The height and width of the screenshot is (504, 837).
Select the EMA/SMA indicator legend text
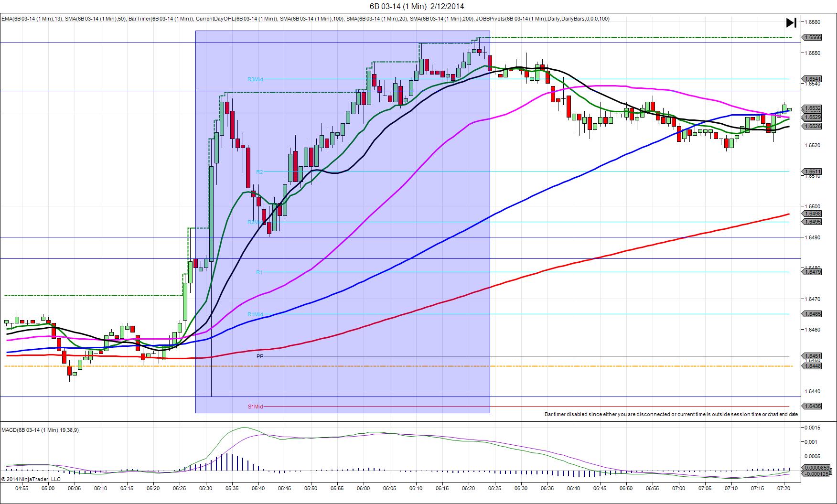pos(305,19)
